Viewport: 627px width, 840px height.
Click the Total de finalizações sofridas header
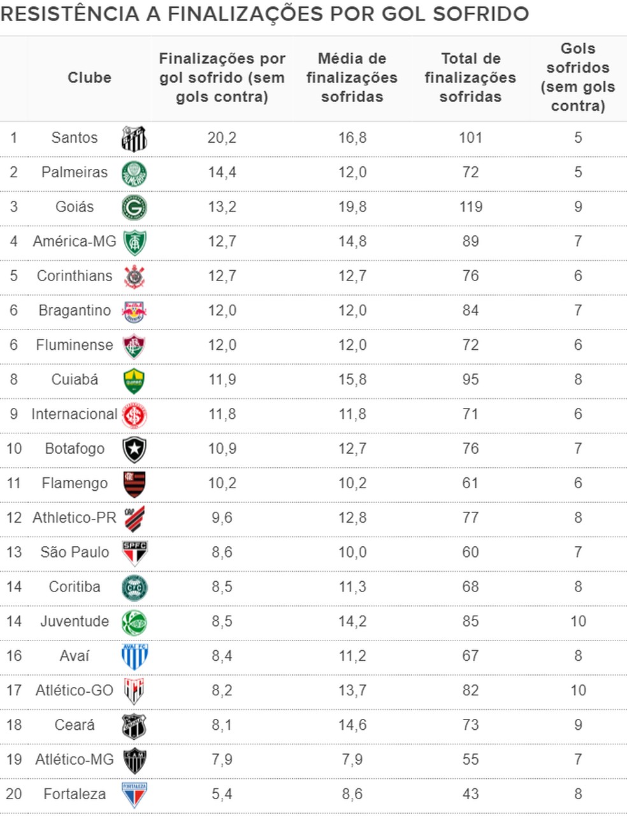[x=470, y=77]
